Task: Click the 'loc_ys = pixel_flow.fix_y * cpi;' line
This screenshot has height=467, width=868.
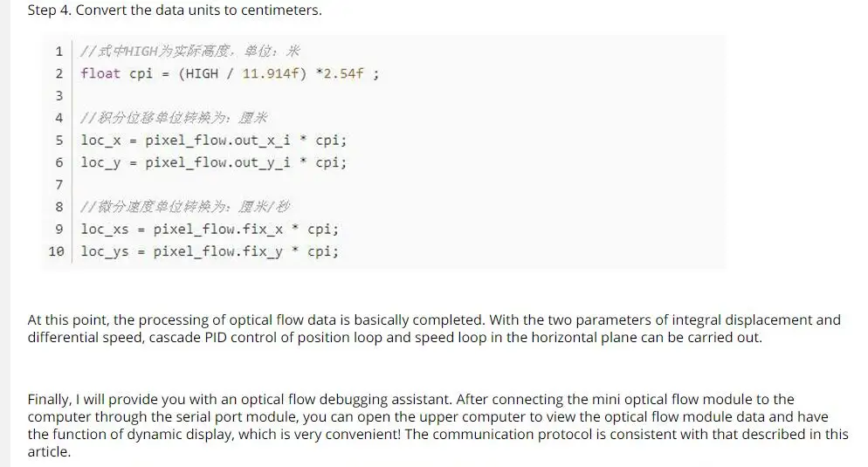Action: tap(210, 251)
